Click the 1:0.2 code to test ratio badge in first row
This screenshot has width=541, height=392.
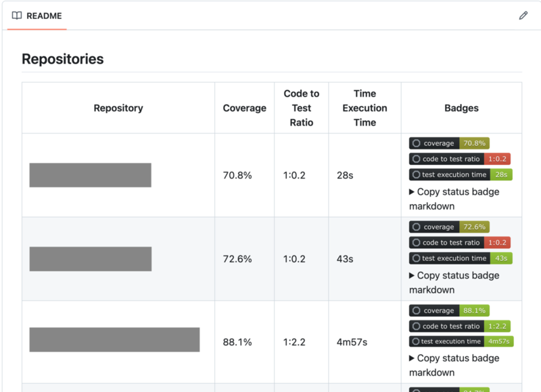coord(460,159)
